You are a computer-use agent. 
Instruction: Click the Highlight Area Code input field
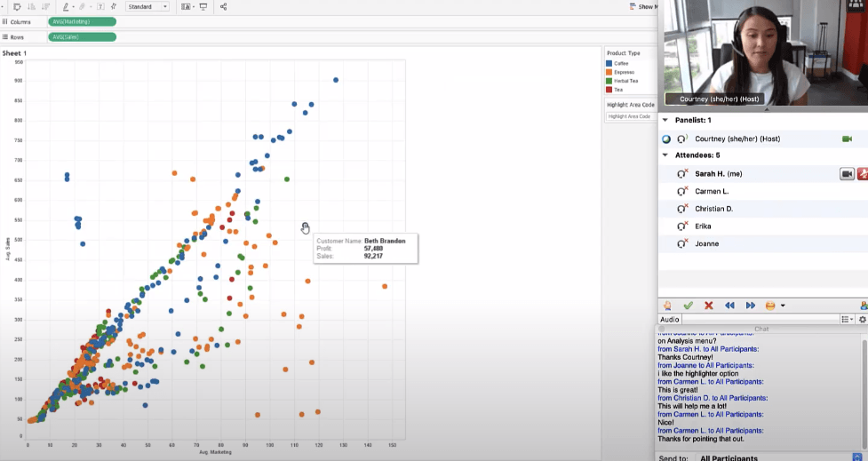[x=631, y=116]
